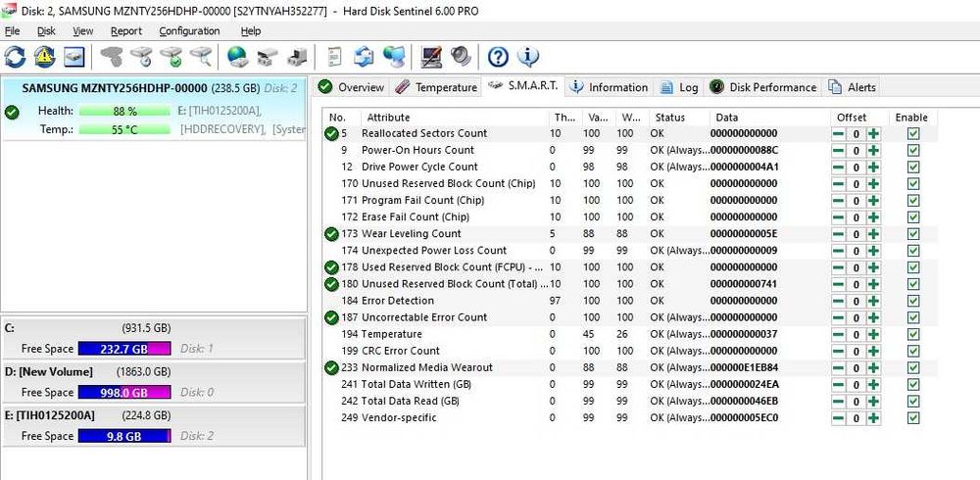Select the C: drive partition entry
Screen dimensions: 980x480
pyautogui.click(x=153, y=338)
